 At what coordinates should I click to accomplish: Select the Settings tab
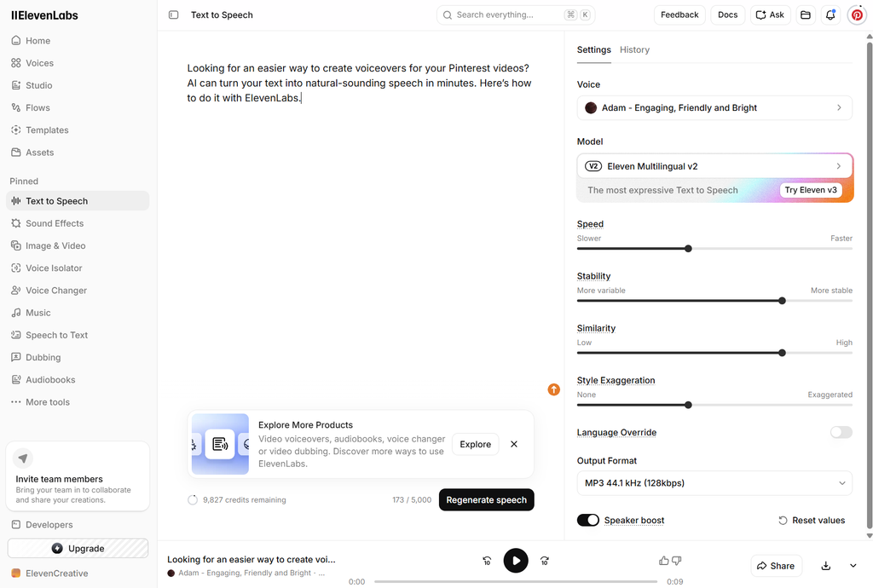(593, 49)
